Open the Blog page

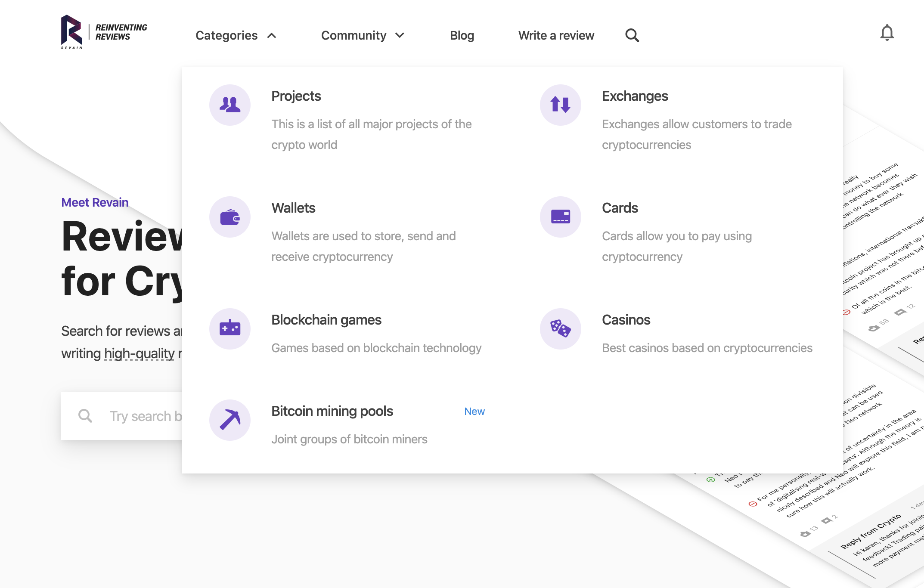[x=462, y=35]
